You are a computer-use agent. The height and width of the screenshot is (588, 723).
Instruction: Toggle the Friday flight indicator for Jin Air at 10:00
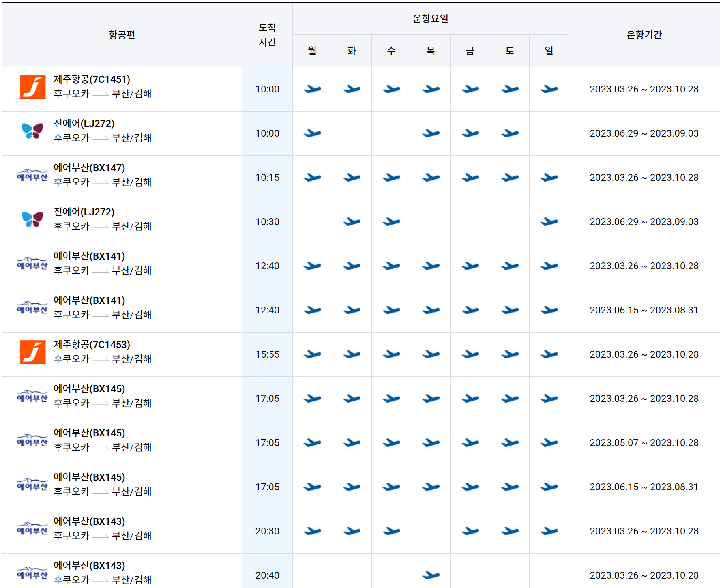(470, 133)
